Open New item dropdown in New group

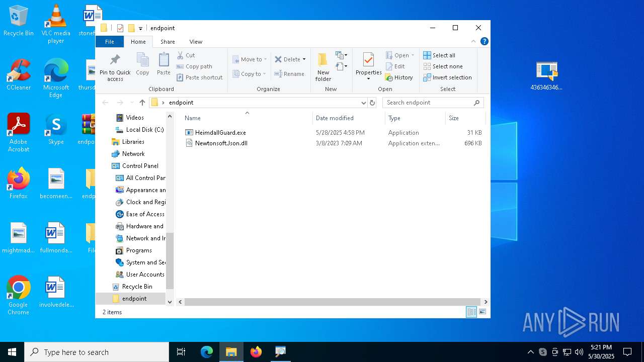click(342, 55)
